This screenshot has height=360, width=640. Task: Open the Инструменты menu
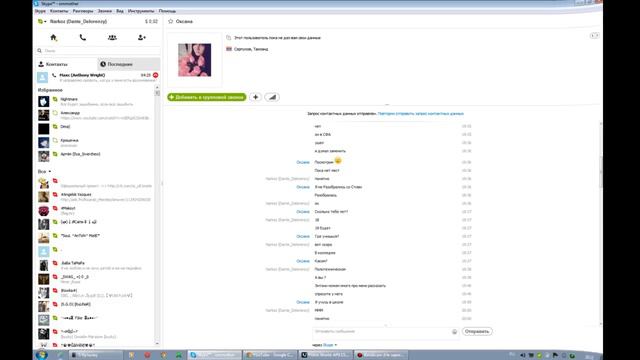(x=141, y=11)
